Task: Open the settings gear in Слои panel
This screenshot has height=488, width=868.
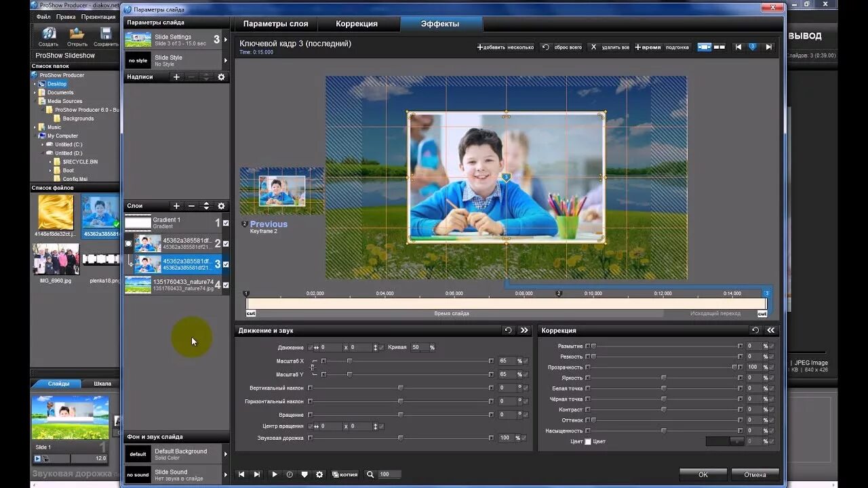Action: point(221,206)
